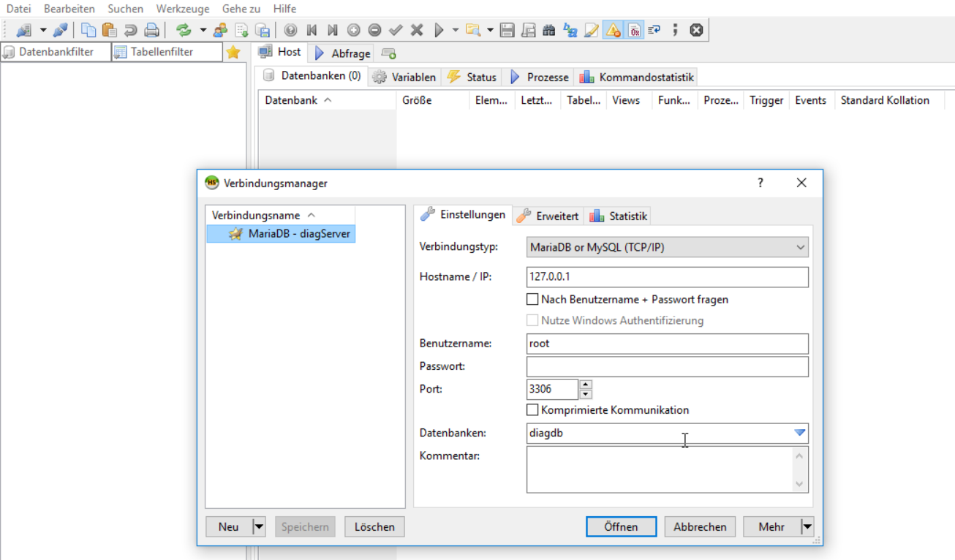Open the dropdown arrow next to Mehr
955x560 pixels.
tap(807, 526)
